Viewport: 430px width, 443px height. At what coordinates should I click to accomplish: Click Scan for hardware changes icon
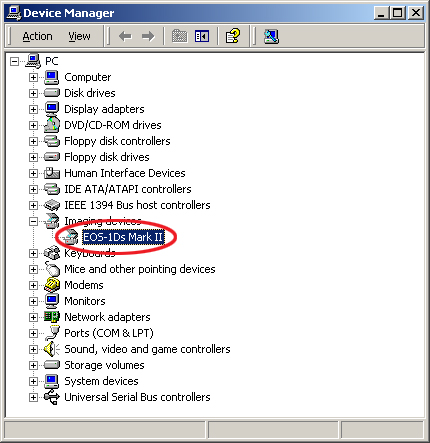(x=271, y=36)
